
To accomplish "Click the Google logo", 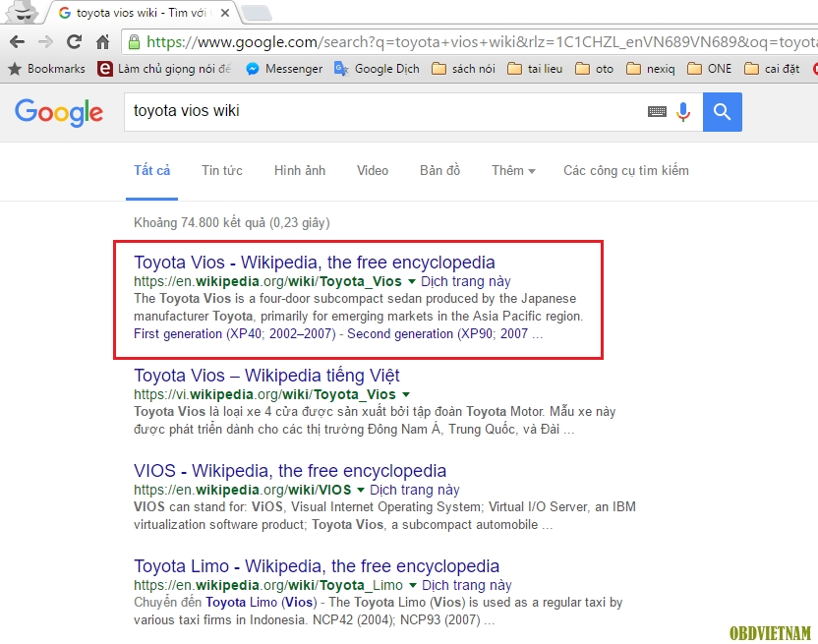I will [59, 112].
